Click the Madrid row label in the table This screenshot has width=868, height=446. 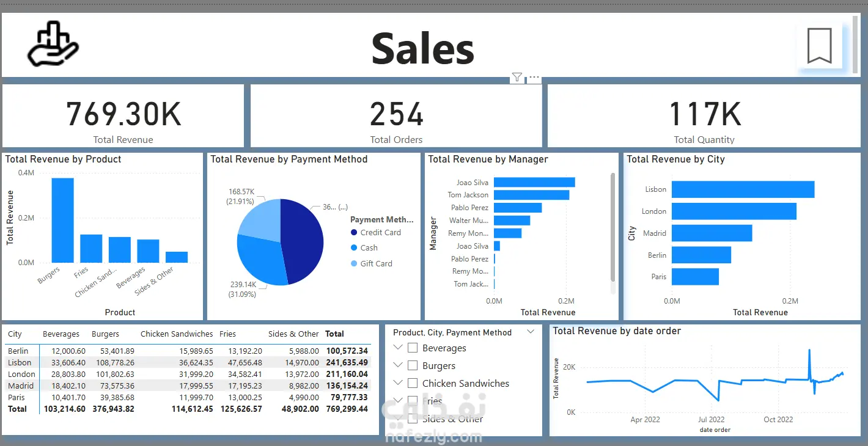20,386
